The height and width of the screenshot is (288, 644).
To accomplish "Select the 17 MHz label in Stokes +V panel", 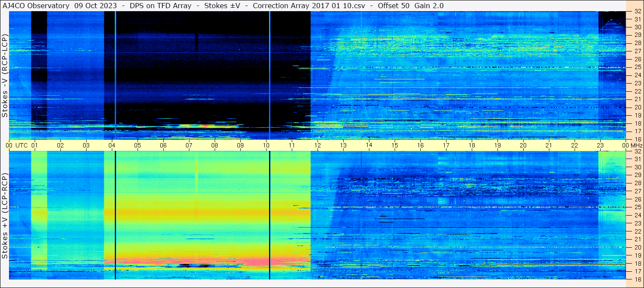I will (x=637, y=271).
